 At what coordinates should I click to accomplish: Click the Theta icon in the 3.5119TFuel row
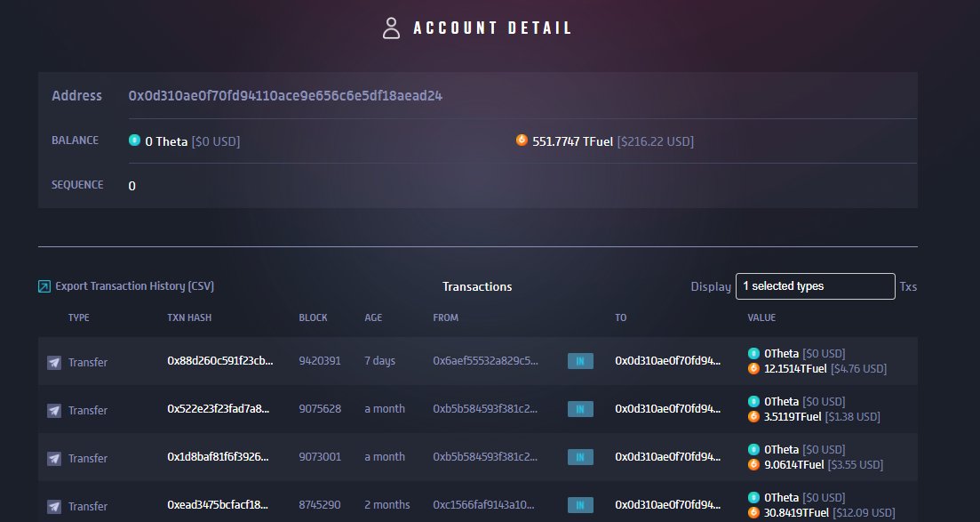[753, 401]
